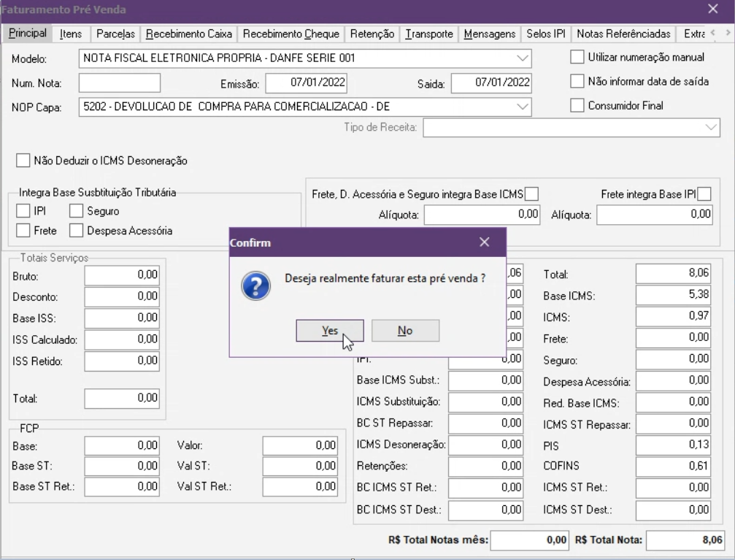Click the Emissão date field
This screenshot has width=735, height=560.
click(306, 83)
